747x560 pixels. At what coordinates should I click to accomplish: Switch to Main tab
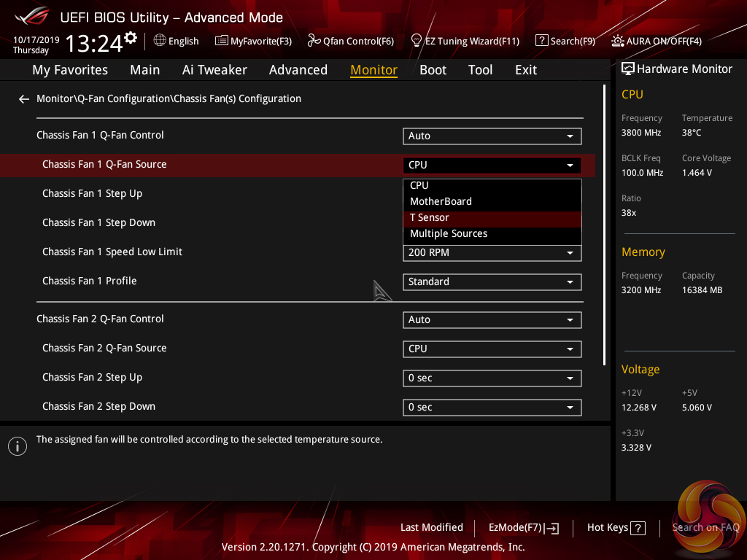pos(145,70)
